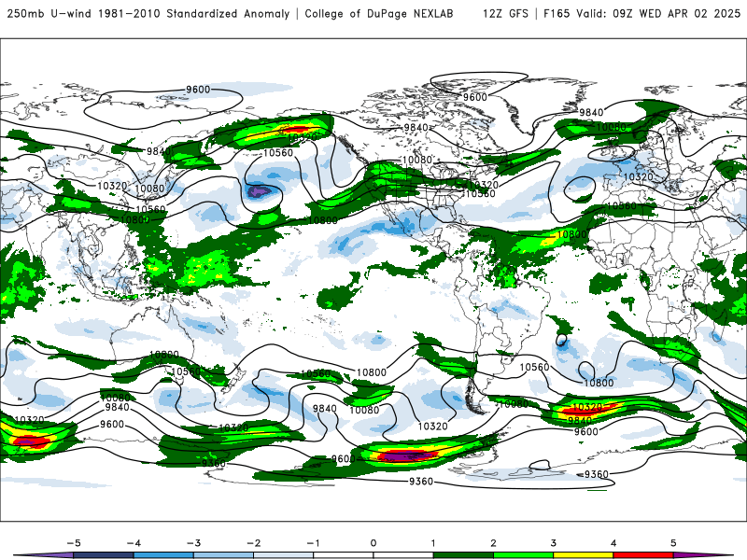Click the yellow 3 to 4 colorbar segment

583,555
